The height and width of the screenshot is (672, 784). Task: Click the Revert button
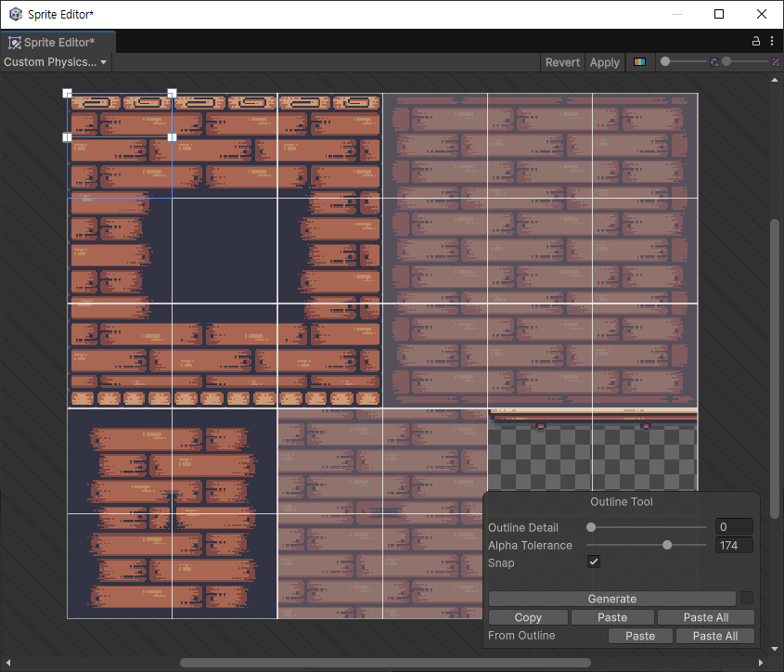click(x=562, y=62)
